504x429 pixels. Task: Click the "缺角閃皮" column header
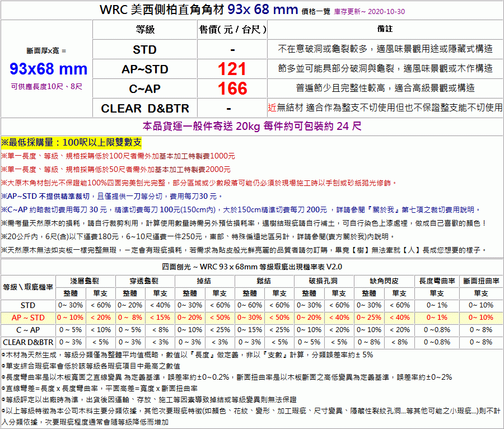[384, 281]
